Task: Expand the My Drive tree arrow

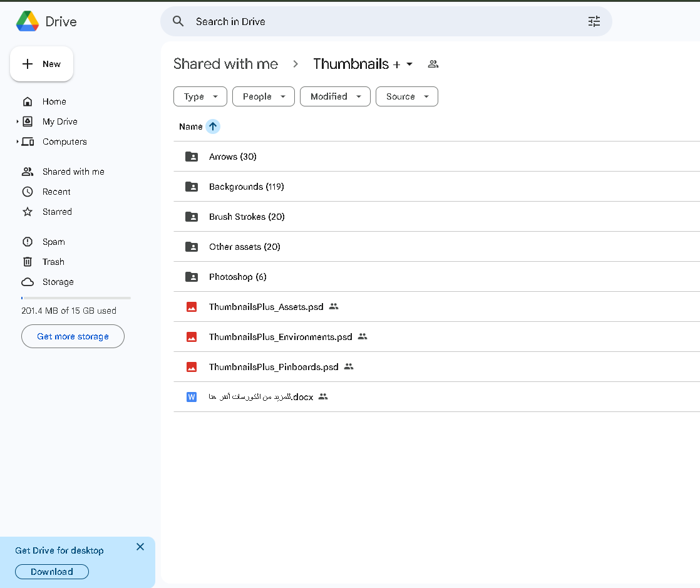Action: pos(18,121)
